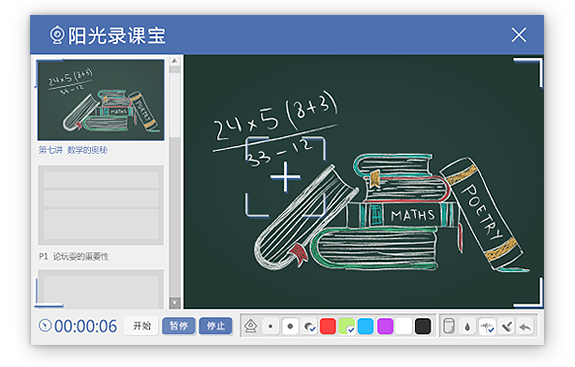This screenshot has width=575, height=367.
Task: Open the 第七讲 数学的奥秘 slide thumbnail
Action: click(101, 100)
